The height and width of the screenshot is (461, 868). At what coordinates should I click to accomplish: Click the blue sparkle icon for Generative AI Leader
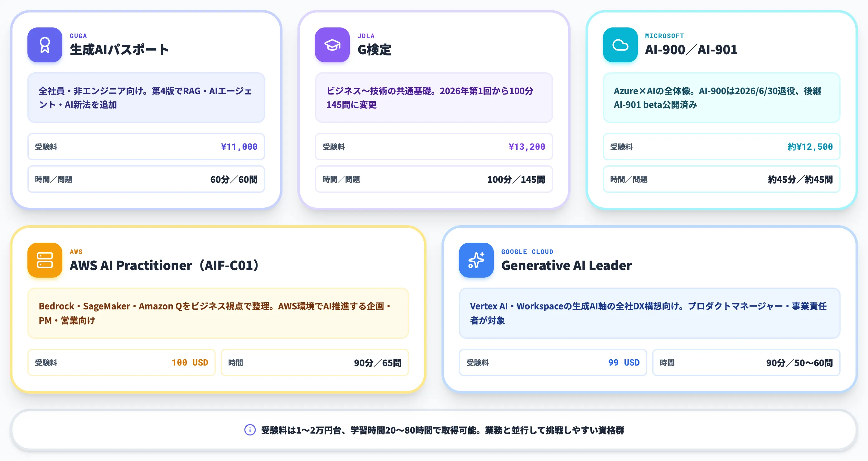476,260
